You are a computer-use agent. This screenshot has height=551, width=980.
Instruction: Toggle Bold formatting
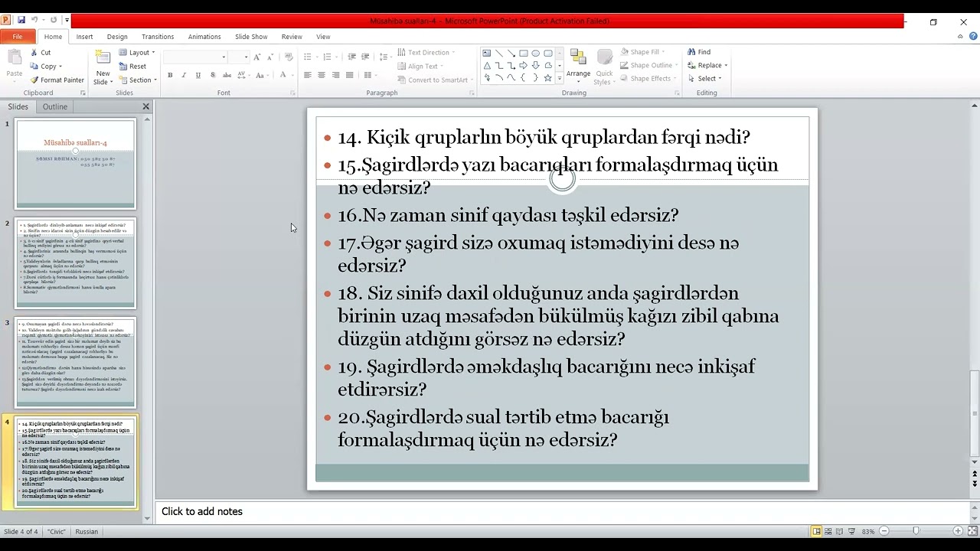tap(170, 75)
